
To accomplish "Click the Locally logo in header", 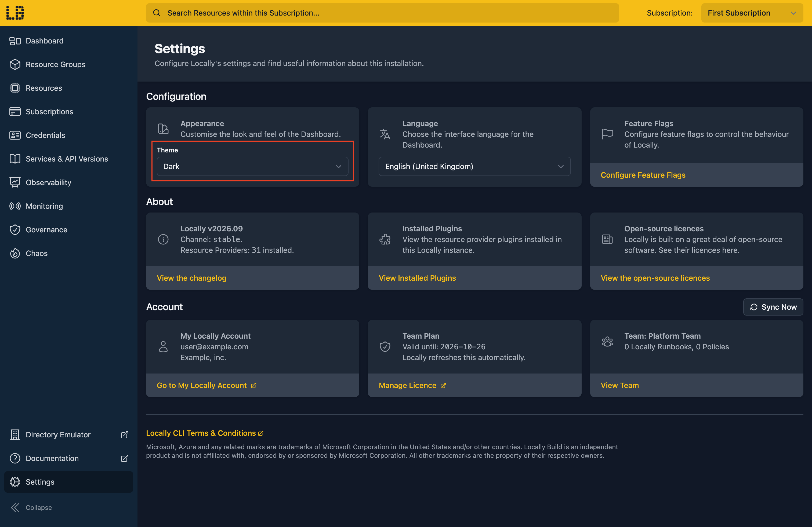I will coord(15,13).
